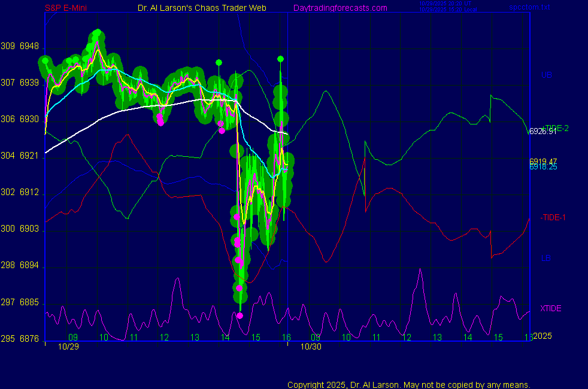Click the yellow 6919.47 price value
588x389 pixels.
(543, 162)
